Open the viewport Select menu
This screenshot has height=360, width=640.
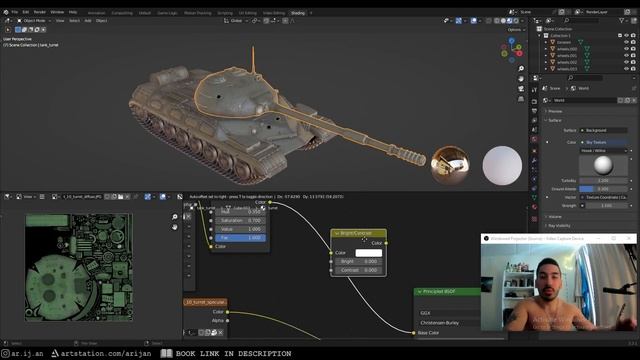pyautogui.click(x=74, y=20)
